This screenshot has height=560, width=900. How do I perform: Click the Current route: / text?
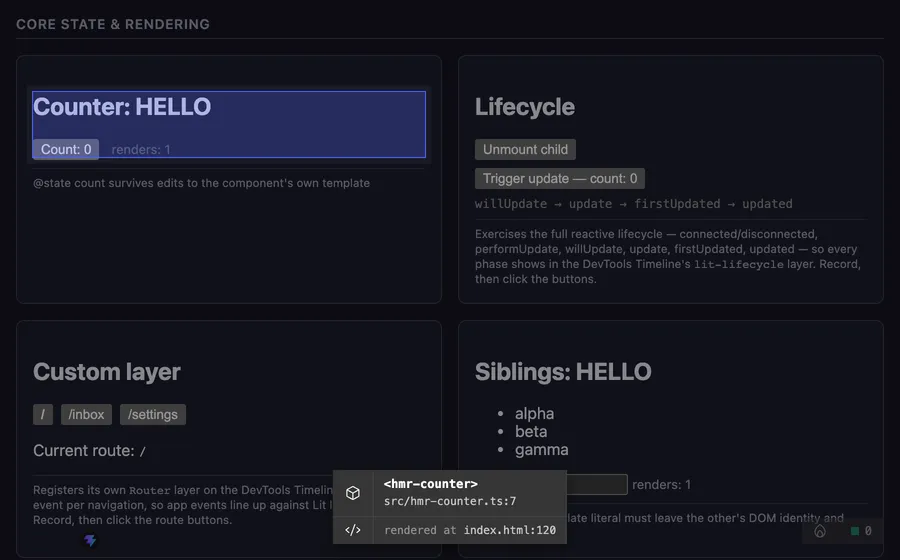90,451
